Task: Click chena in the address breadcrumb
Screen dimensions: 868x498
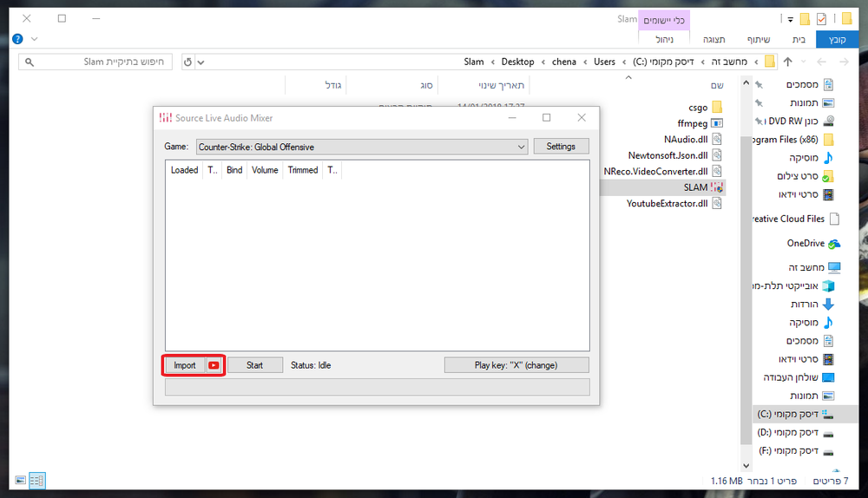Action: click(564, 62)
